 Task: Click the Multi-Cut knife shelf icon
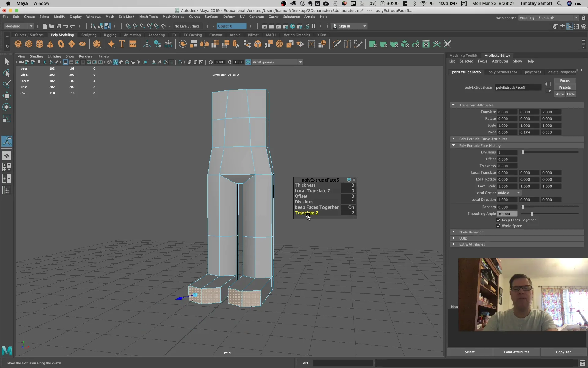click(336, 44)
